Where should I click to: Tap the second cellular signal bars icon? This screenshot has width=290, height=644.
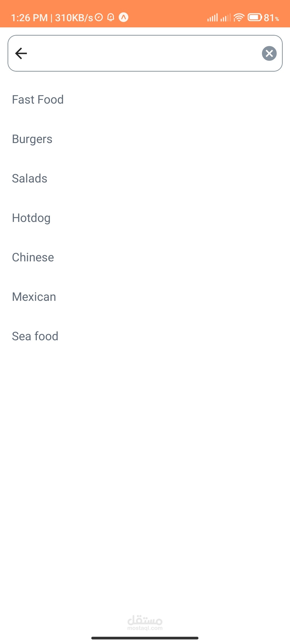(x=225, y=18)
